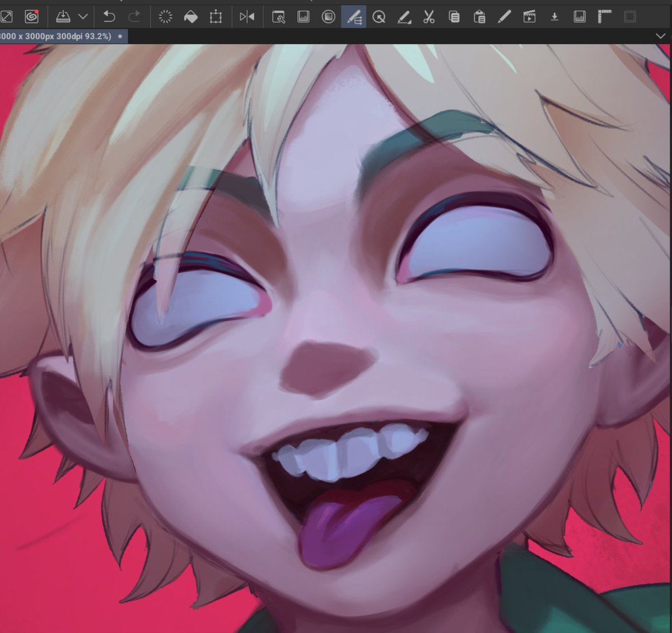Click the image icon right of the wrench icon

click(304, 17)
